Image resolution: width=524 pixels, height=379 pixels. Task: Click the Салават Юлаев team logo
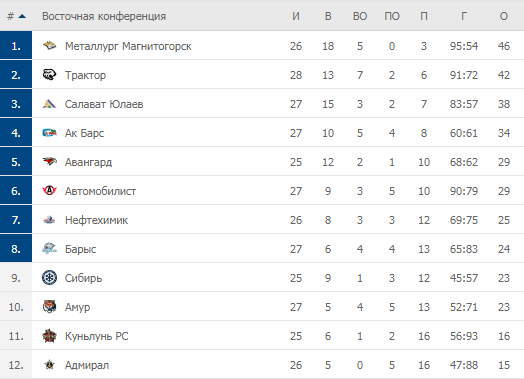(49, 104)
